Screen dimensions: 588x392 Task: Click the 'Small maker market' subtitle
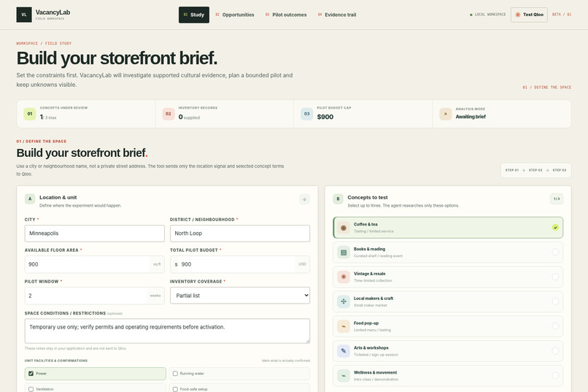click(x=370, y=305)
